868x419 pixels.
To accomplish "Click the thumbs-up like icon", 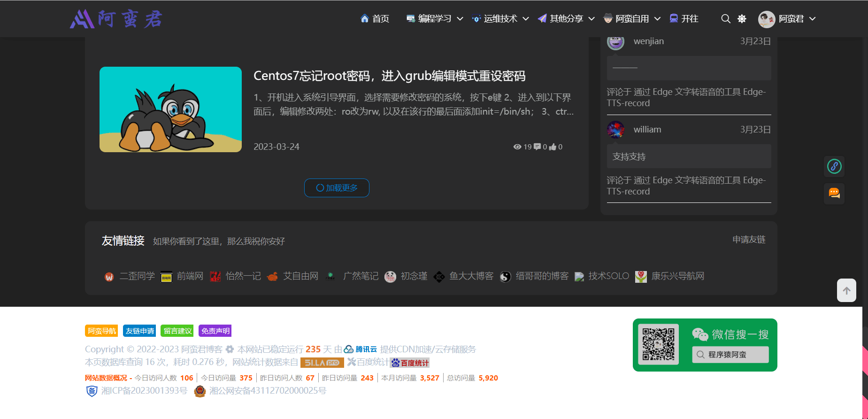I will pyautogui.click(x=553, y=147).
